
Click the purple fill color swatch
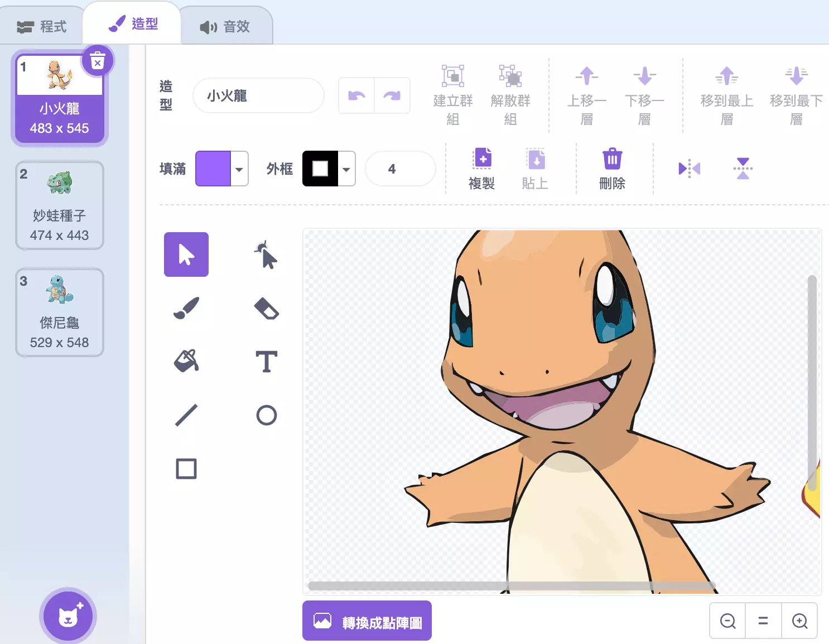click(213, 169)
